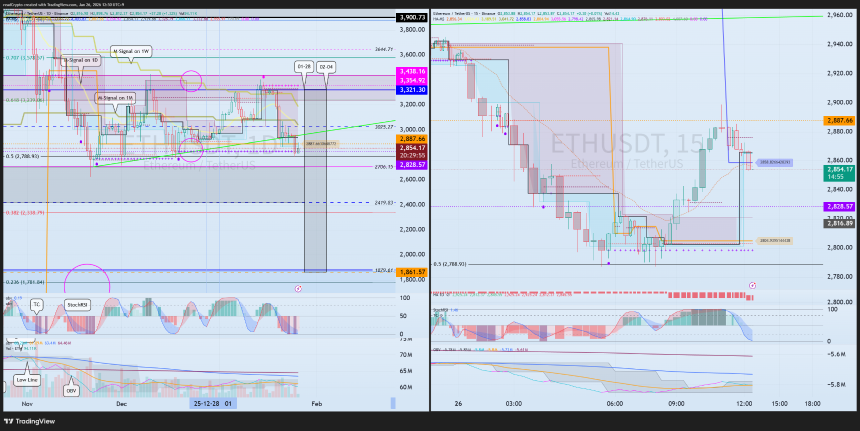Click '12:00' on the 15-minute time axis
Image resolution: width=860 pixels, height=431 pixels.
coord(744,404)
